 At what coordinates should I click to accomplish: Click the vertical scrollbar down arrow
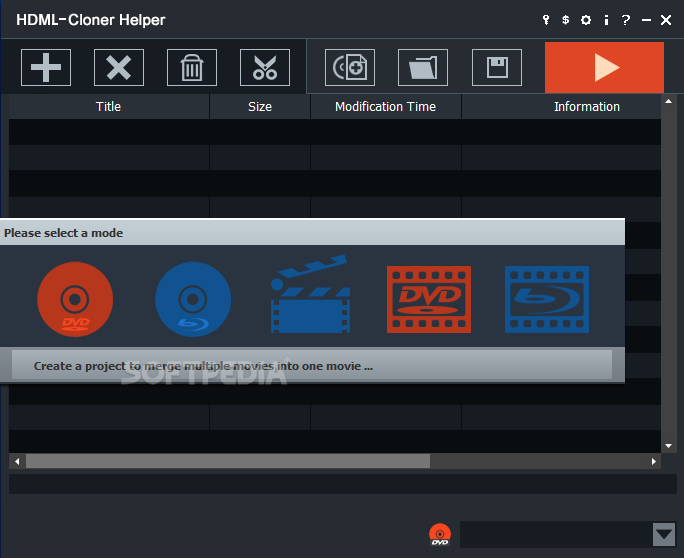(x=668, y=446)
